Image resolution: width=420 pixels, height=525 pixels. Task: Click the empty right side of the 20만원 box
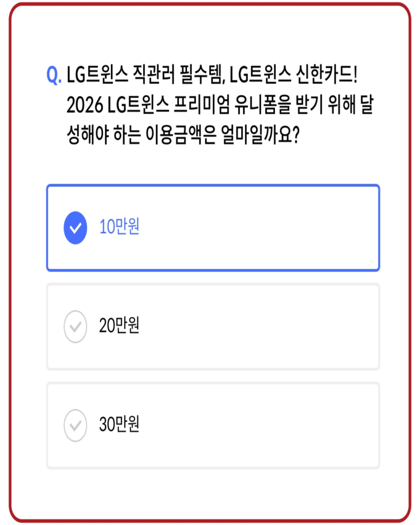(308, 326)
